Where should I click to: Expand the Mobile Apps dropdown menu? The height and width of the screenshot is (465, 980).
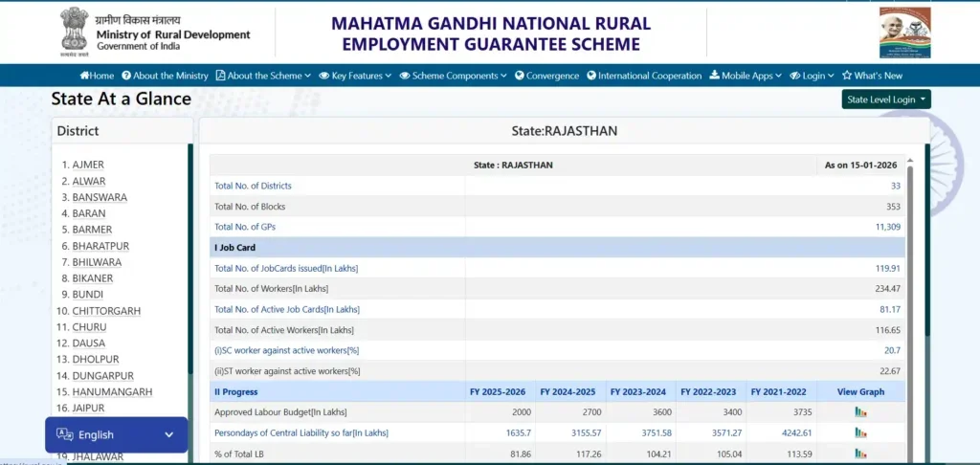(x=746, y=76)
